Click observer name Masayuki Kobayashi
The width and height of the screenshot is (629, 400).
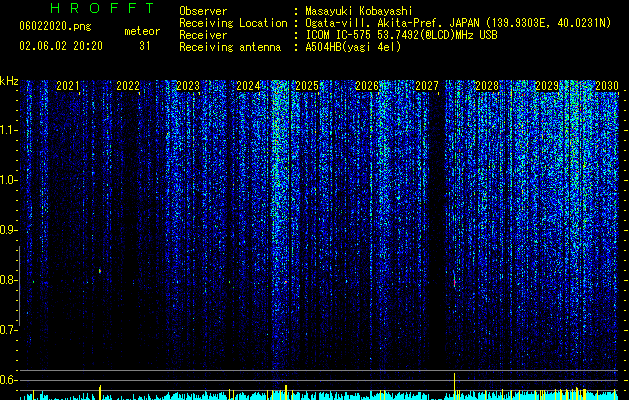359,11
